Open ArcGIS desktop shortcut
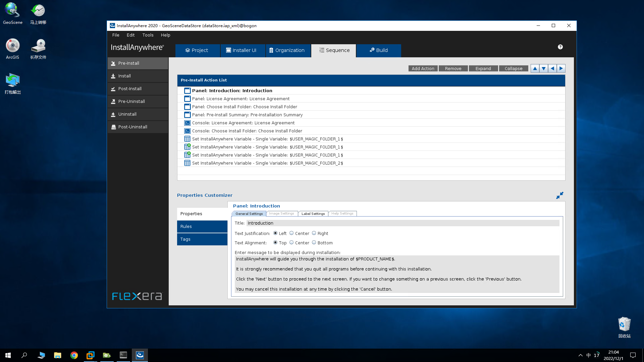The height and width of the screenshot is (362, 644). pyautogui.click(x=13, y=49)
